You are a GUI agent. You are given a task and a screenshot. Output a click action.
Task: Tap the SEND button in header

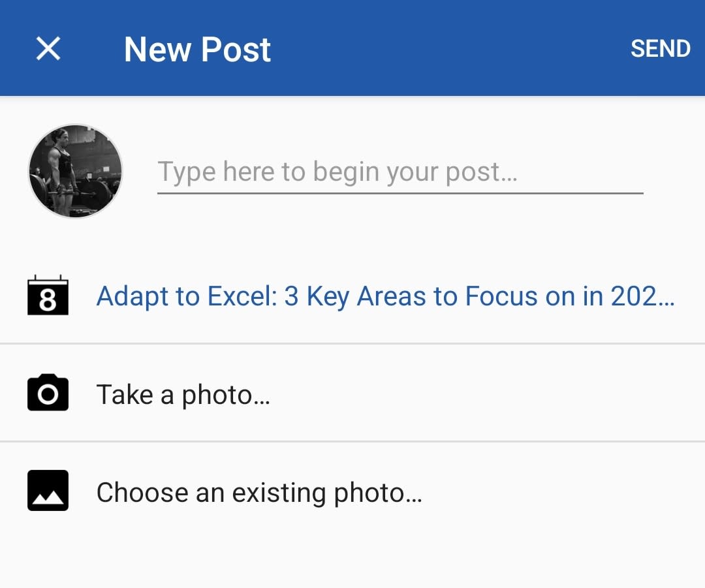click(x=660, y=48)
